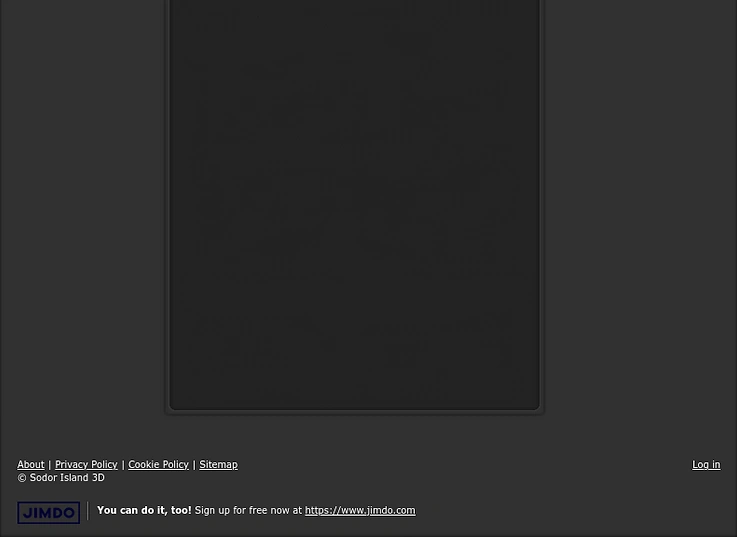Click the word 'Policy' in Privacy Policy
Image resolution: width=737 pixels, height=537 pixels.
(x=104, y=465)
